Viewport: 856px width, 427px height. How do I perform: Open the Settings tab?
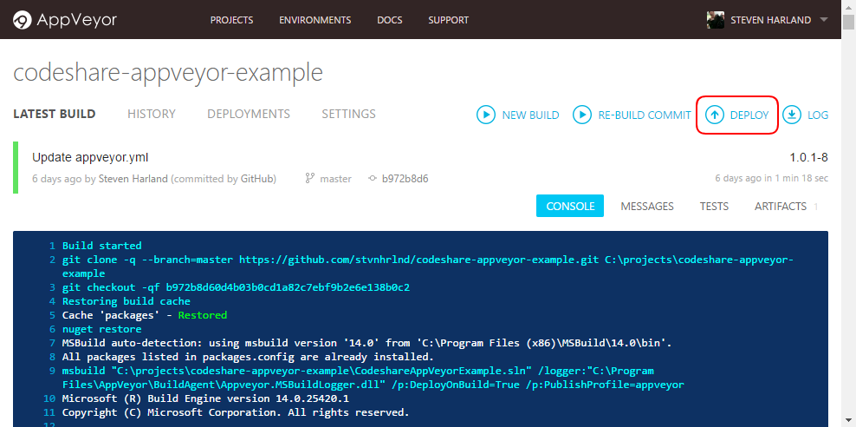pyautogui.click(x=348, y=114)
